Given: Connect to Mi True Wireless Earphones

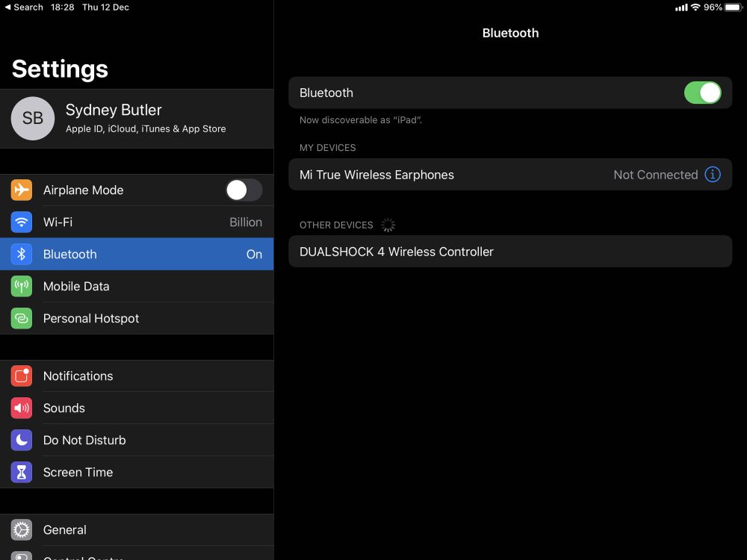Looking at the screenshot, I should [448, 175].
